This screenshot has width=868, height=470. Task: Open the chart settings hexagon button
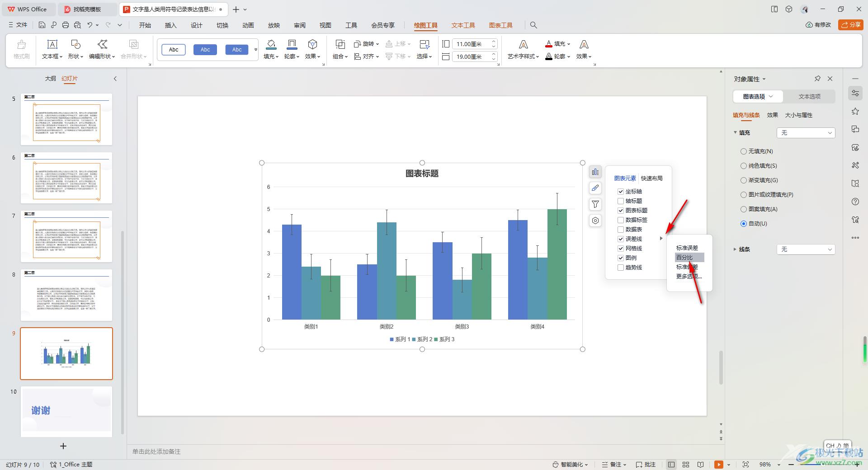(x=595, y=221)
